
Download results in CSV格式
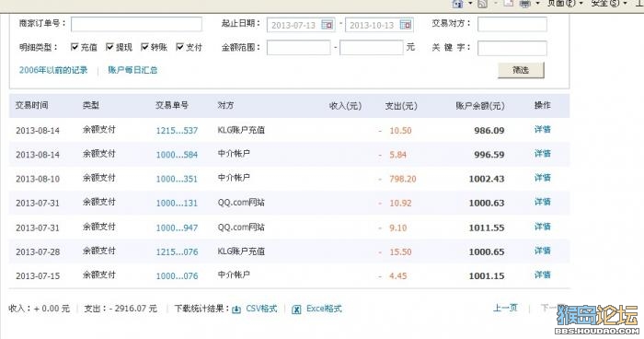[261, 309]
